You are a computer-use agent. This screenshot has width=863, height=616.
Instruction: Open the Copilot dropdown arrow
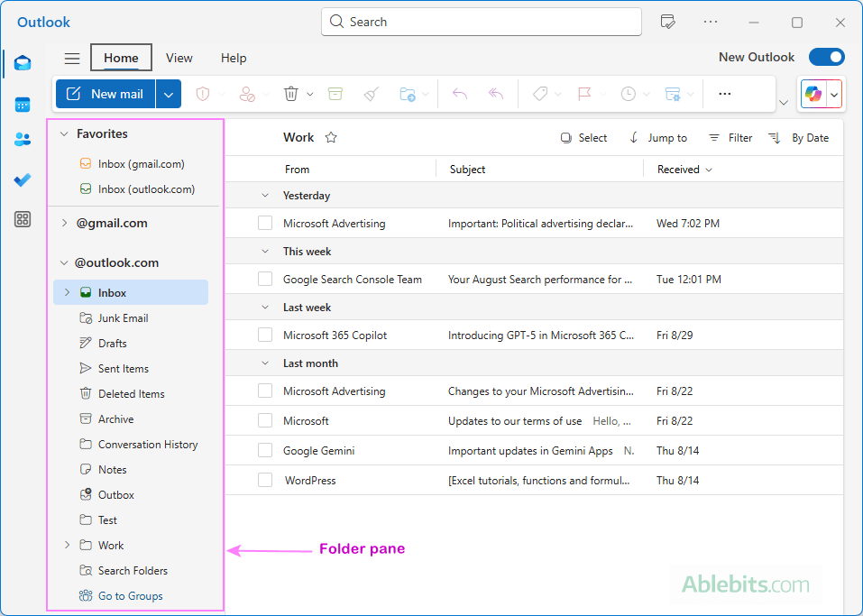pos(834,95)
